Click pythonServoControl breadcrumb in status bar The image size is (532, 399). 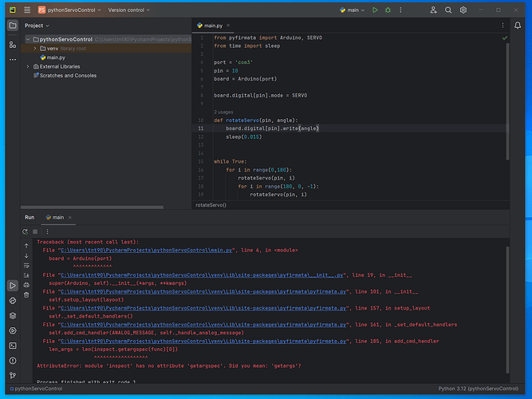37,389
